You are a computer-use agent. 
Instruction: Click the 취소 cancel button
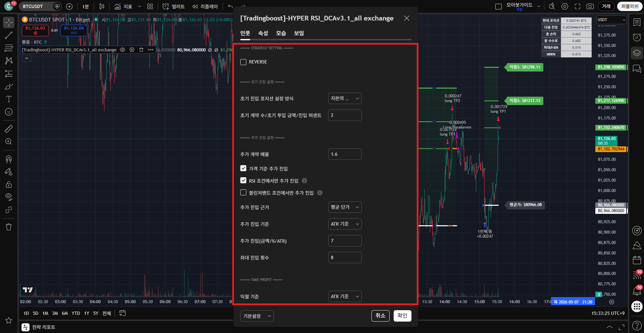380,316
